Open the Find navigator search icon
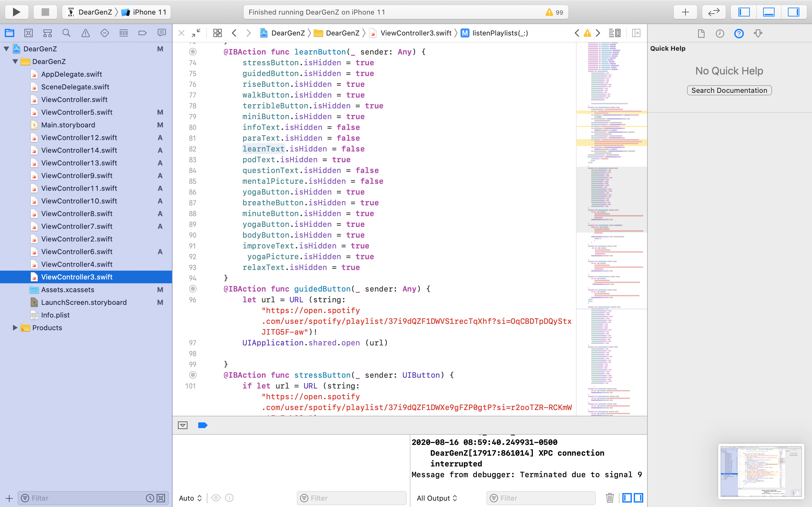812x507 pixels. [x=66, y=33]
